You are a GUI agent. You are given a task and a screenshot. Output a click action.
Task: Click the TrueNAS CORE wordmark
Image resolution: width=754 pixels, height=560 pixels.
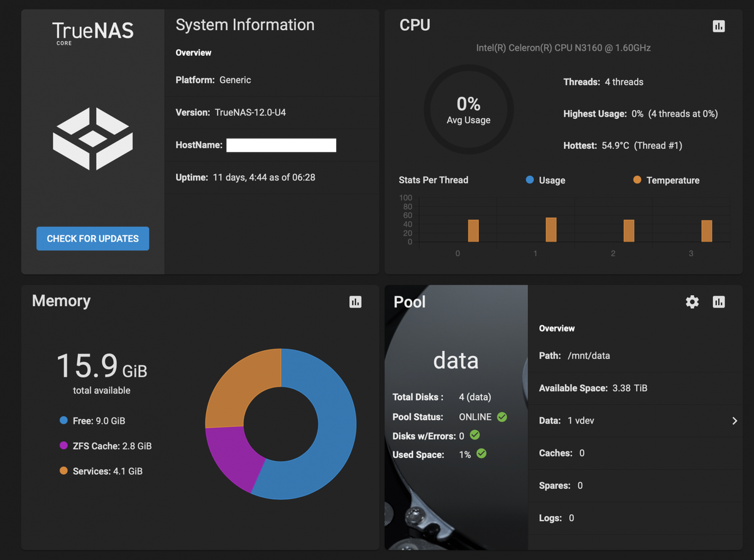[x=92, y=33]
